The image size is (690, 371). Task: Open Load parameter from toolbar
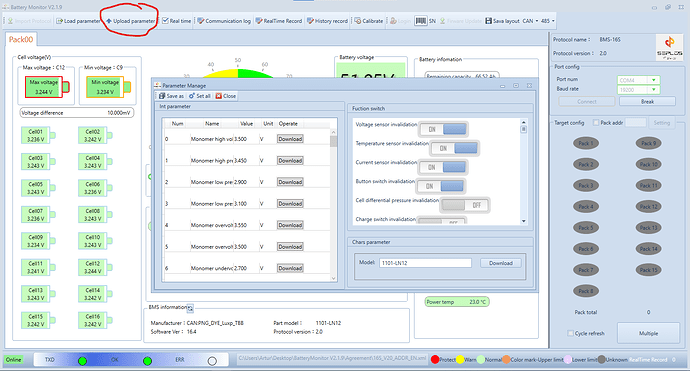pyautogui.click(x=78, y=21)
